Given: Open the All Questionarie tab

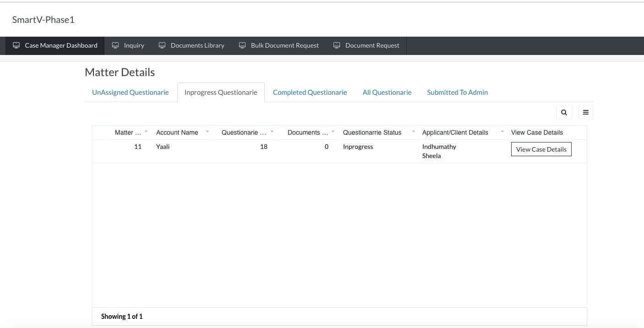Looking at the screenshot, I should (387, 93).
